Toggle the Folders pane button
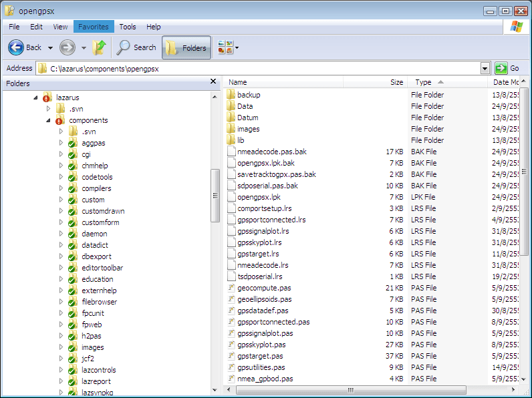The height and width of the screenshot is (398, 532). click(x=186, y=47)
